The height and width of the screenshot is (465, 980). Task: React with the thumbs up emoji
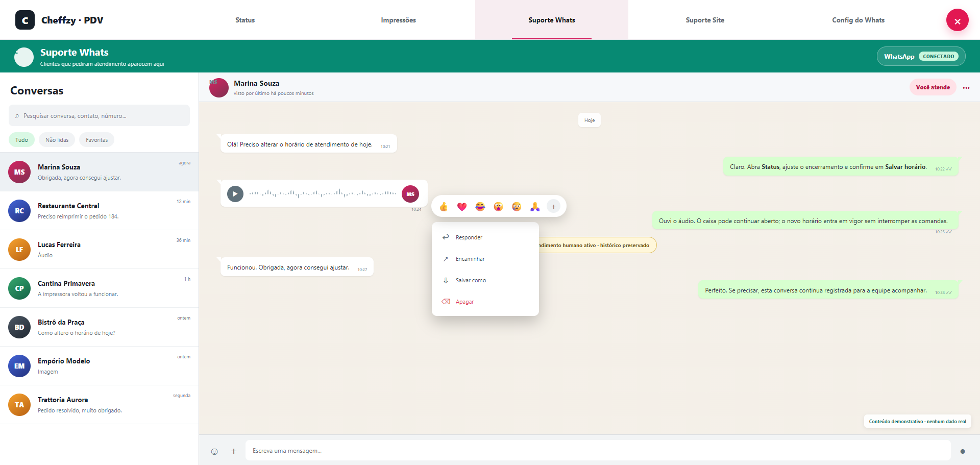pyautogui.click(x=444, y=207)
